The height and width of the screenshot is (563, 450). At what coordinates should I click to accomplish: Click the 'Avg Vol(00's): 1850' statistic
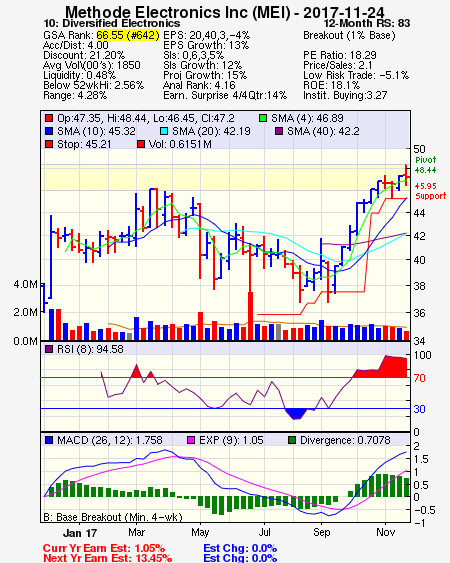[92, 65]
